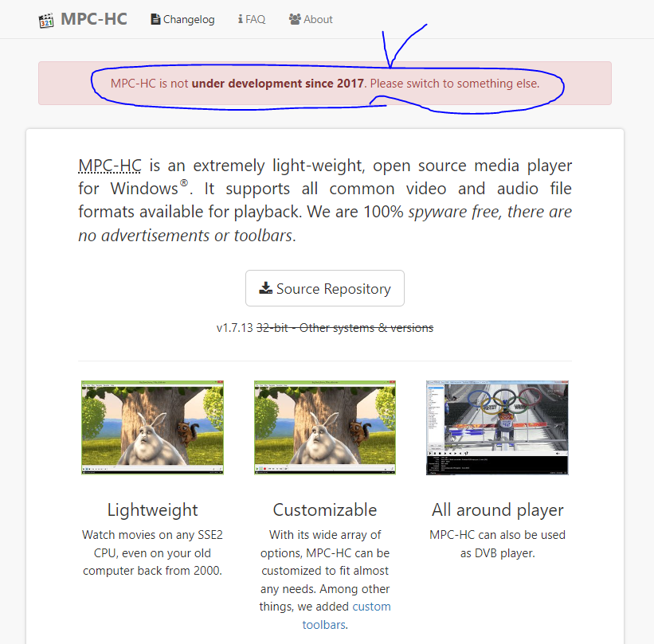
Task: Open the Lightweight screenshot thumbnail
Action: click(x=152, y=427)
